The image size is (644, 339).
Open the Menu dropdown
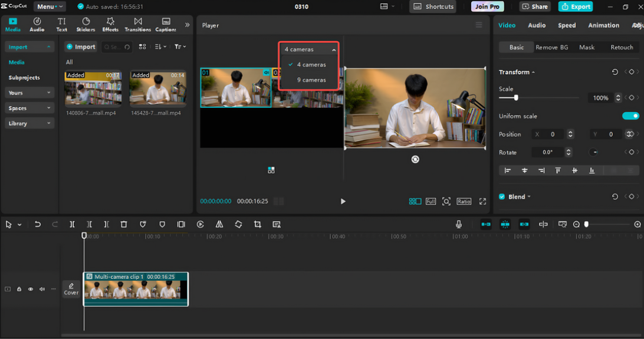click(x=50, y=6)
